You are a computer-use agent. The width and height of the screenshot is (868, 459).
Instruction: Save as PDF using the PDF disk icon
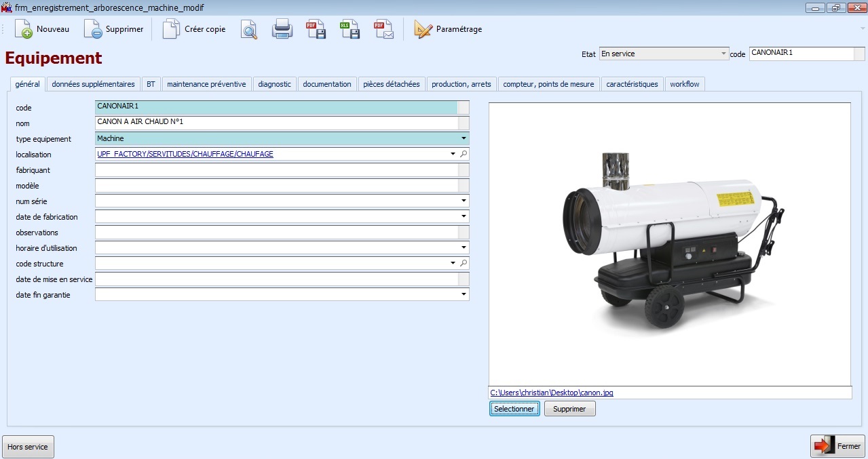pyautogui.click(x=316, y=30)
